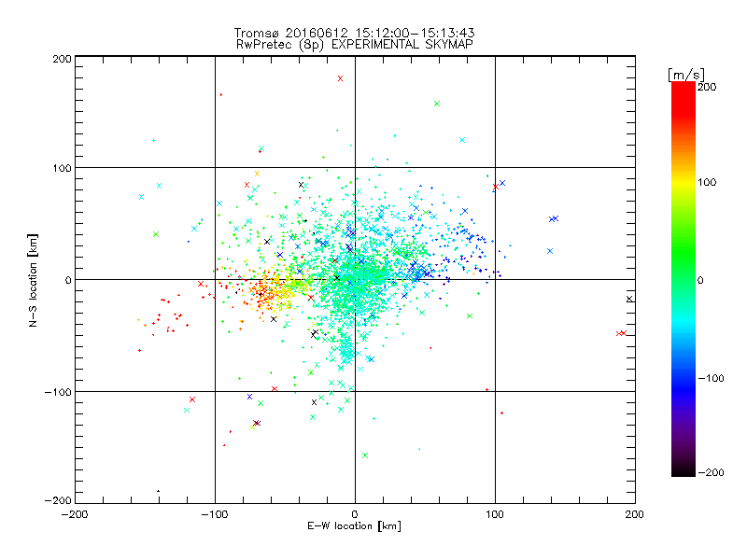Click the [m/s] unit label above colorbar

(x=686, y=75)
